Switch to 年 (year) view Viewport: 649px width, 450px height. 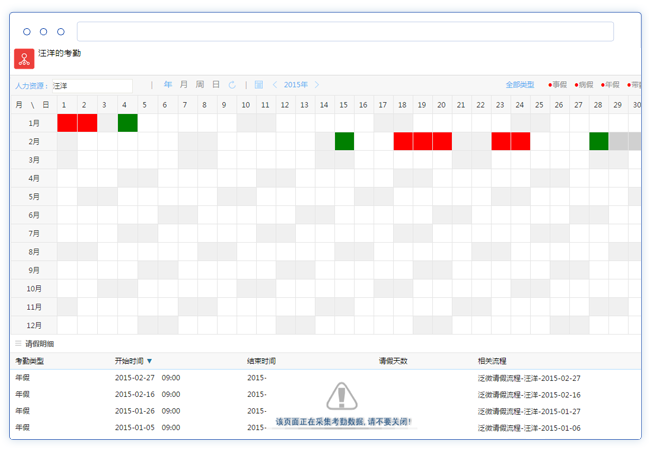168,85
